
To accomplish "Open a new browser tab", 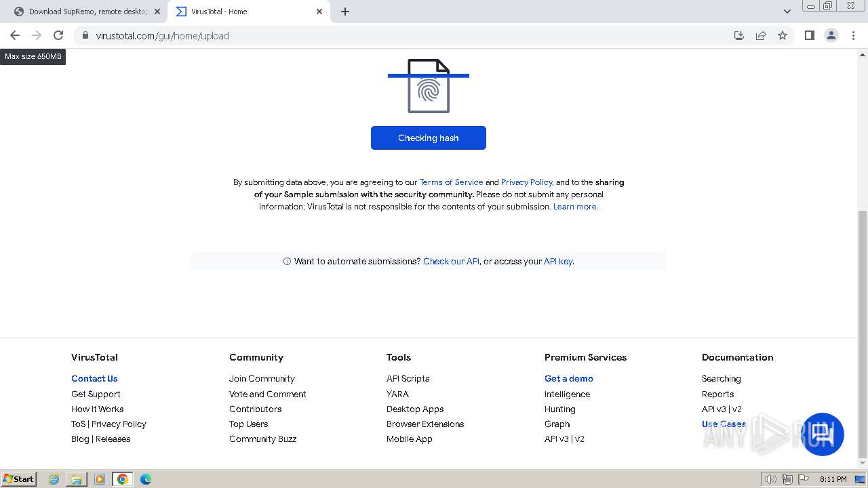I will tap(345, 12).
